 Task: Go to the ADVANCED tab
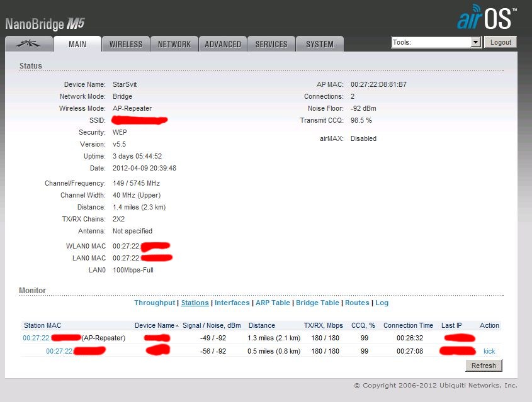click(223, 44)
